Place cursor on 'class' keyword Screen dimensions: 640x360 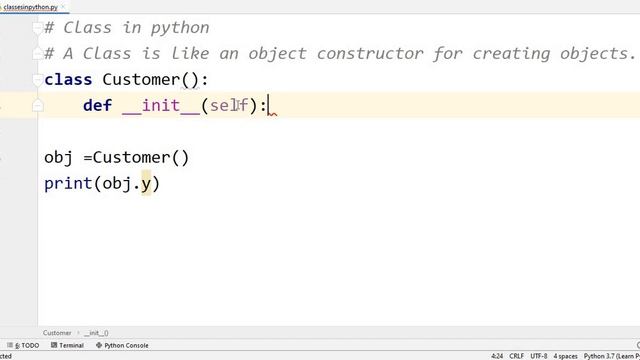click(x=68, y=80)
